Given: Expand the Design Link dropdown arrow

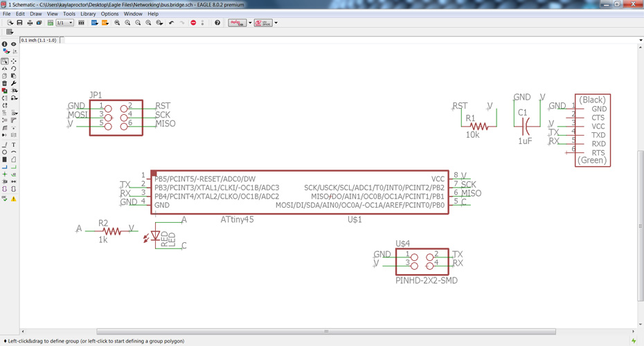Looking at the screenshot, I should coord(250,23).
